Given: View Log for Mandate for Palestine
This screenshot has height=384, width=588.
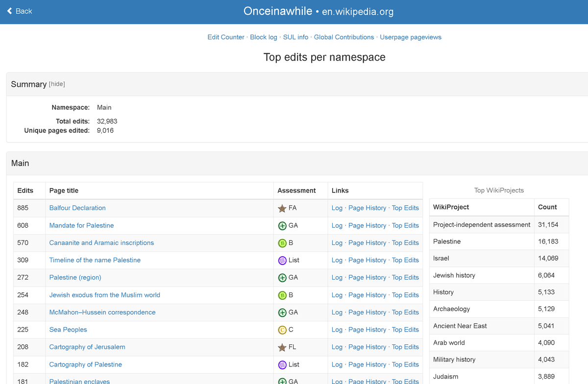Looking at the screenshot, I should (x=337, y=225).
